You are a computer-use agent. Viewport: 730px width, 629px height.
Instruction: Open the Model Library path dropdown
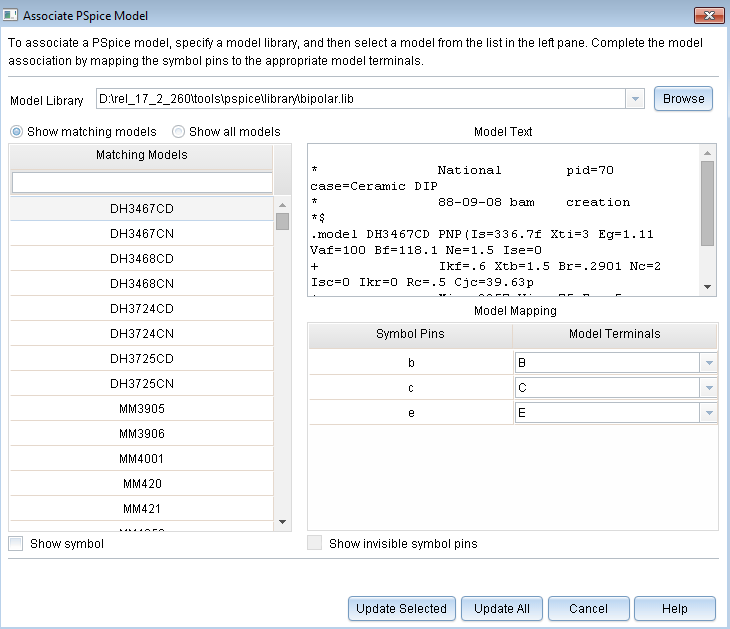point(634,99)
